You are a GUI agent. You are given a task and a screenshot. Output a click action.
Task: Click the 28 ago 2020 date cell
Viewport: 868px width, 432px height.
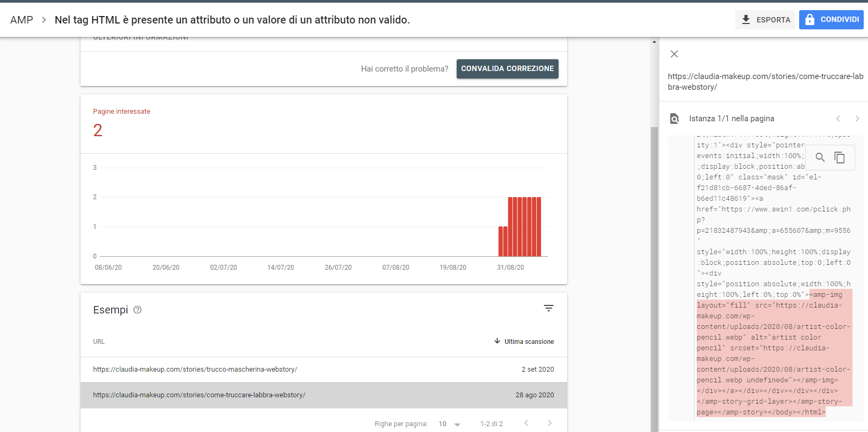pos(535,395)
